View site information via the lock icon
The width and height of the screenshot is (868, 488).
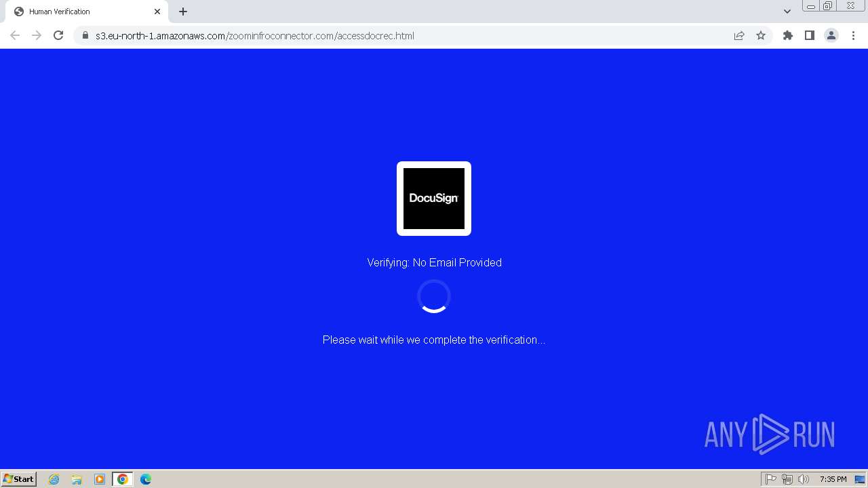pos(85,35)
